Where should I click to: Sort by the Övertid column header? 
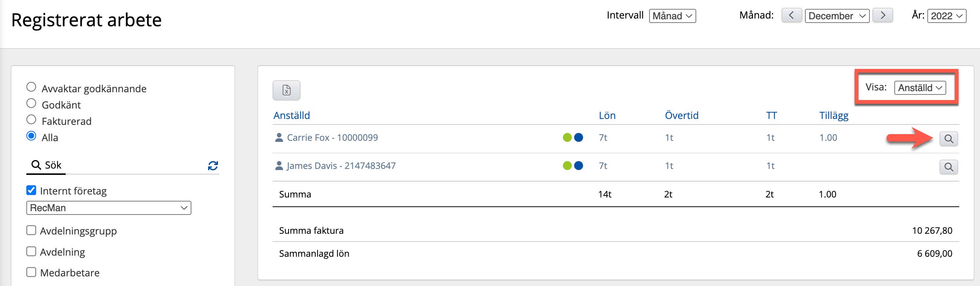(x=681, y=116)
